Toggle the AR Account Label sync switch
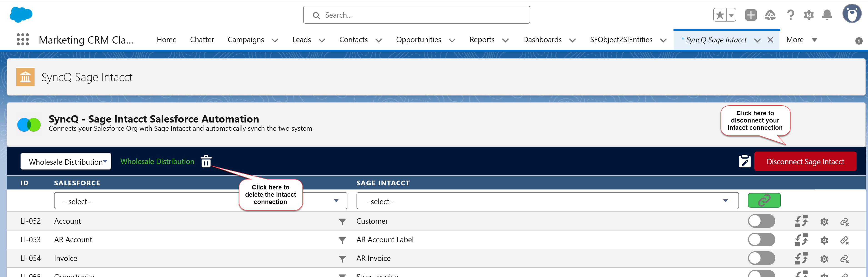This screenshot has width=868, height=277. (x=761, y=240)
